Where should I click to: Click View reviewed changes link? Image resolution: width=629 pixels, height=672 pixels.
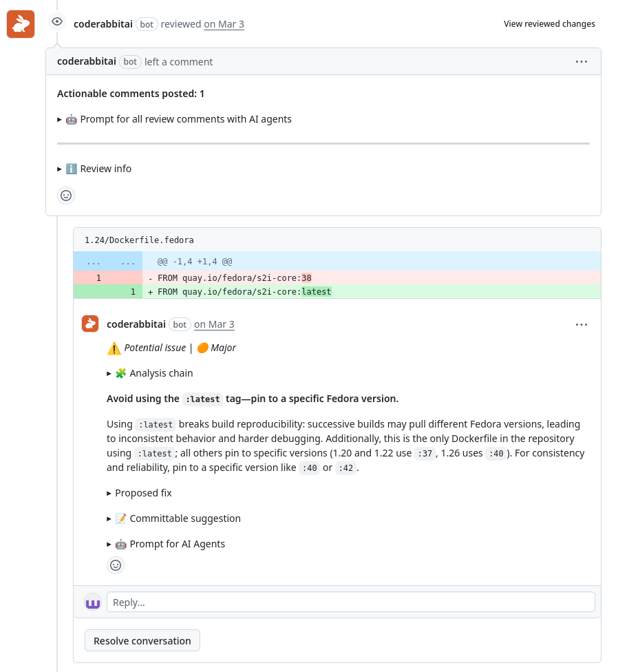pyautogui.click(x=549, y=24)
